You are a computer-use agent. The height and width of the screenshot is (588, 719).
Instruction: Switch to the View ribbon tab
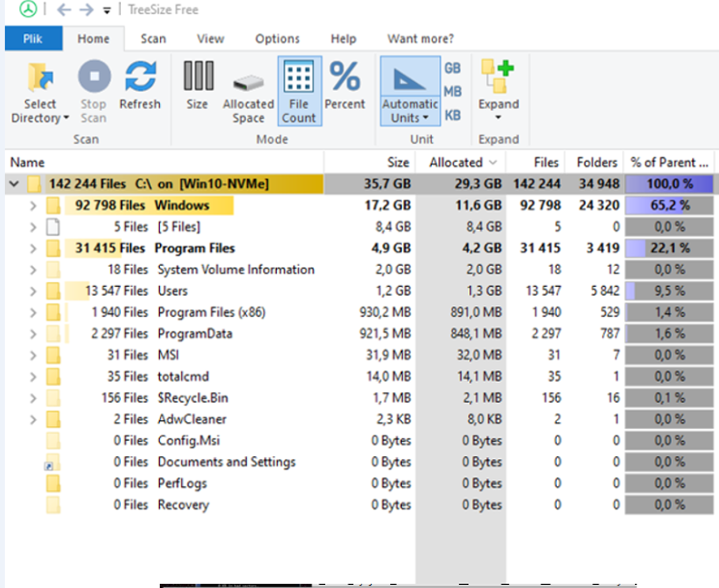point(210,39)
